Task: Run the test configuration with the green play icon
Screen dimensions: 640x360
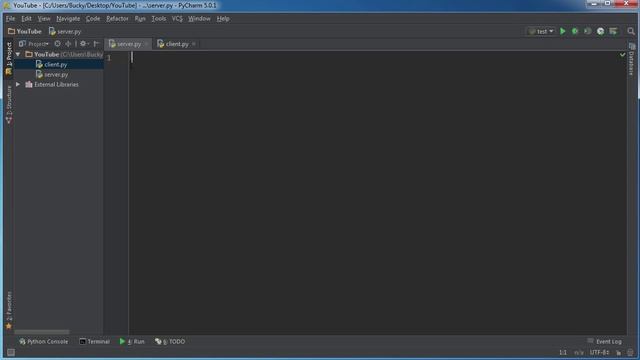Action: 563,31
